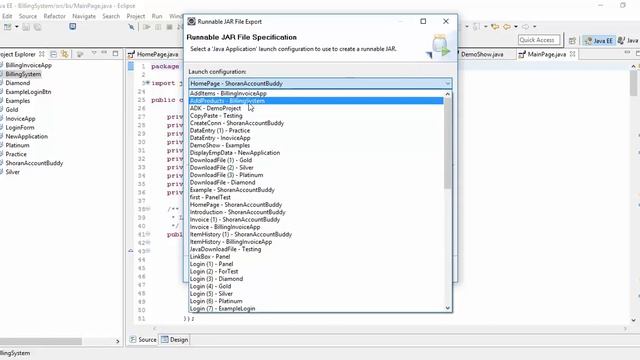Choose 'HomePage - ShoranAccountBuddy' in list
The image size is (640, 360).
tap(316, 204)
